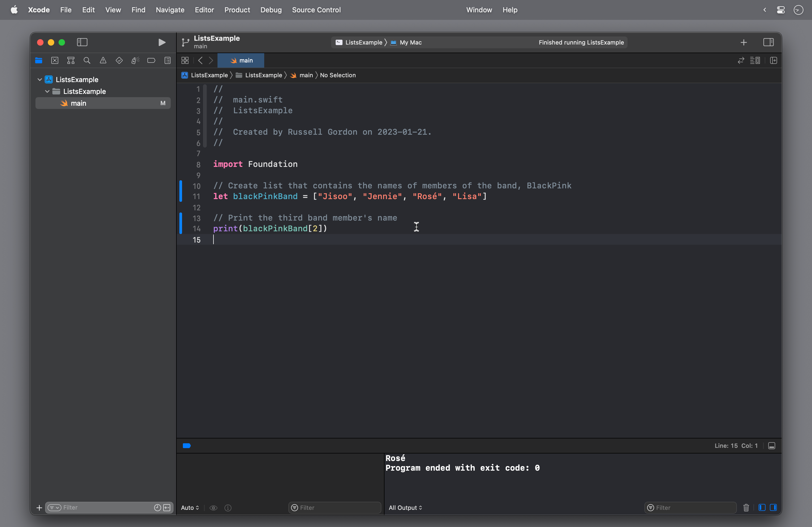This screenshot has height=527, width=812.
Task: Collapse the ListsExample project tree
Action: click(39, 79)
